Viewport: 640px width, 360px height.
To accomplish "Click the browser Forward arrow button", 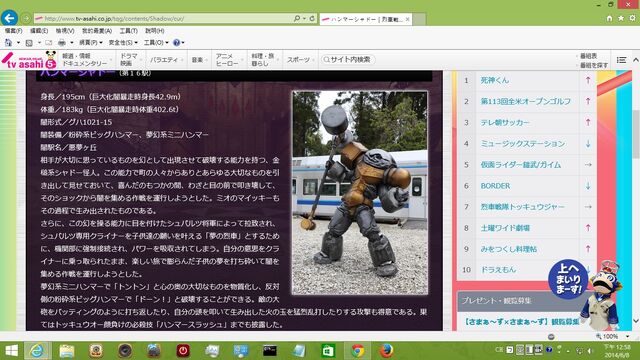I will coord(26,18).
